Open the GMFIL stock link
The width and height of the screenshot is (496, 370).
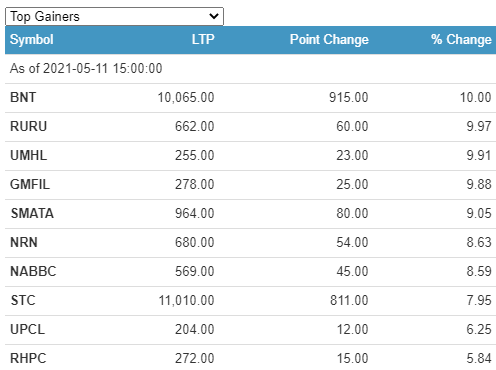(30, 185)
